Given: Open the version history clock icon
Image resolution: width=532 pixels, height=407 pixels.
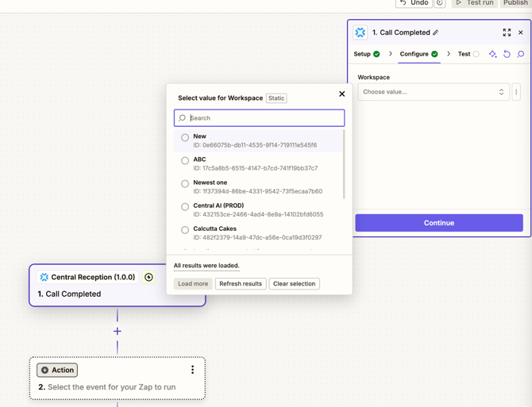Looking at the screenshot, I should click(x=439, y=3).
